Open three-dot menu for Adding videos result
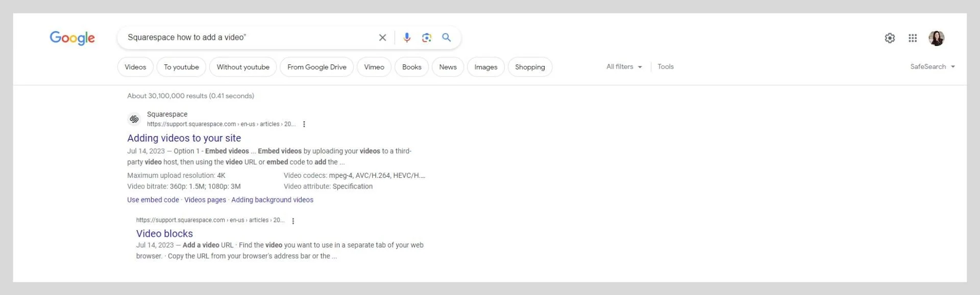The width and height of the screenshot is (980, 295). 304,124
